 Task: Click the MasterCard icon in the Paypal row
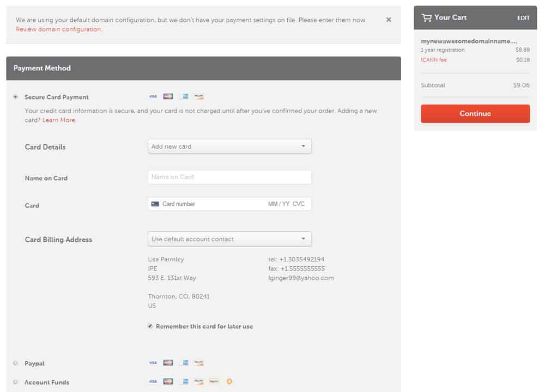168,363
